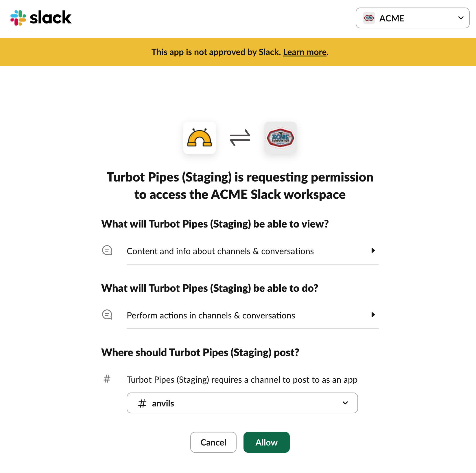
Task: Expand the Perform actions in channels arrow
Action: 373,315
